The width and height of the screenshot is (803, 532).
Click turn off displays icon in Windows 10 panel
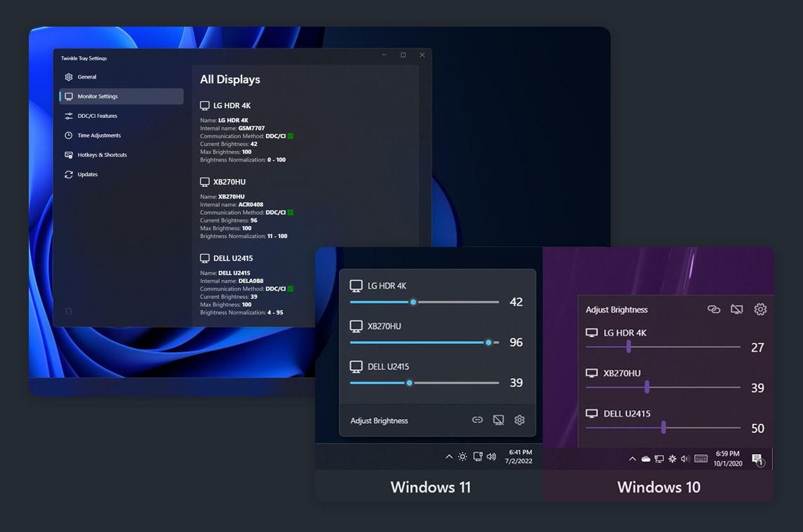[737, 310]
